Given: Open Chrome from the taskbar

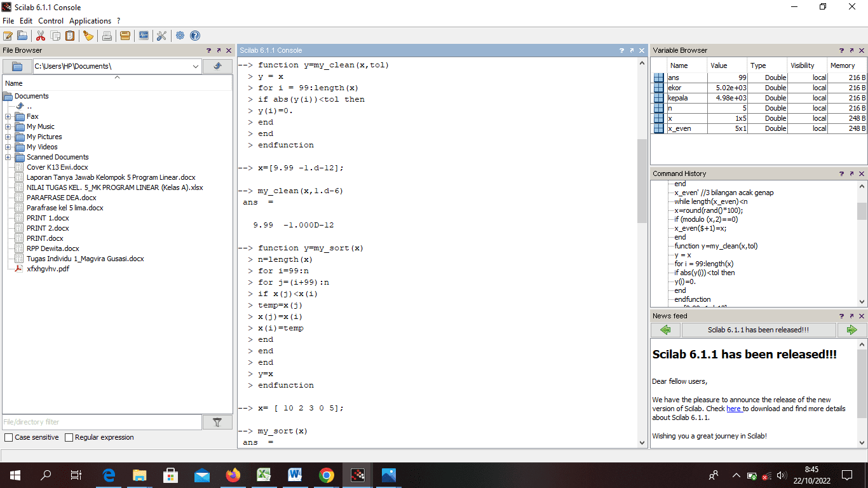Looking at the screenshot, I should [327, 475].
